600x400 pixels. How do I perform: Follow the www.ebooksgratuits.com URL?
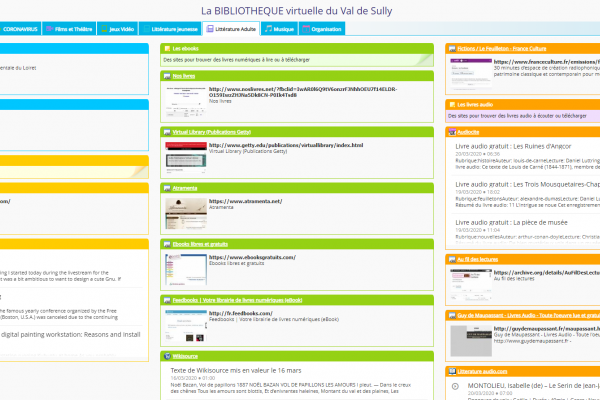point(252,257)
